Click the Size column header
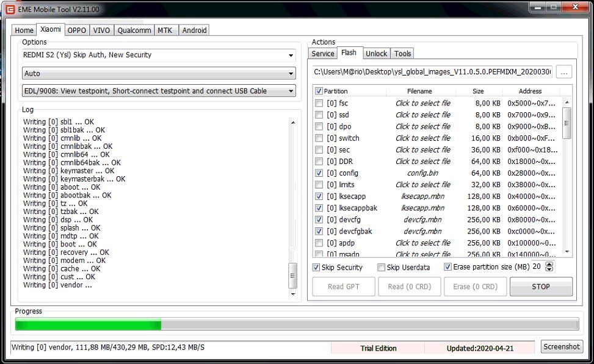 pyautogui.click(x=479, y=91)
